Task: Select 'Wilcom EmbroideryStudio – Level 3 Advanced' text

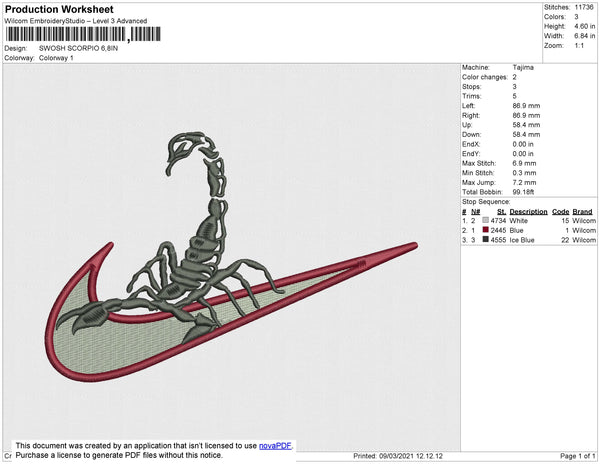Action: pos(76,21)
